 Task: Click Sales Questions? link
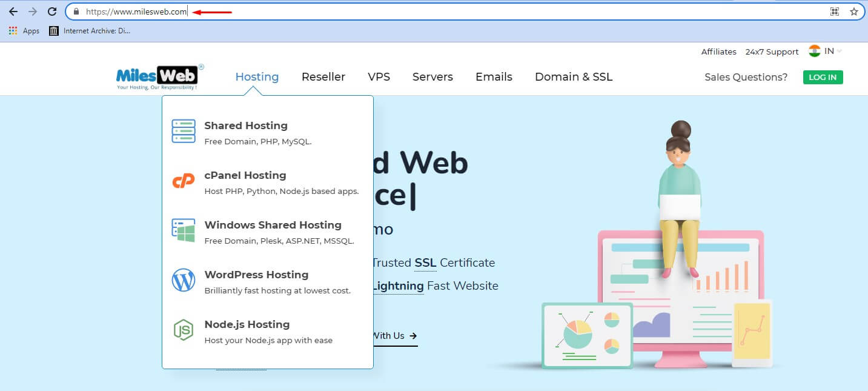point(746,77)
